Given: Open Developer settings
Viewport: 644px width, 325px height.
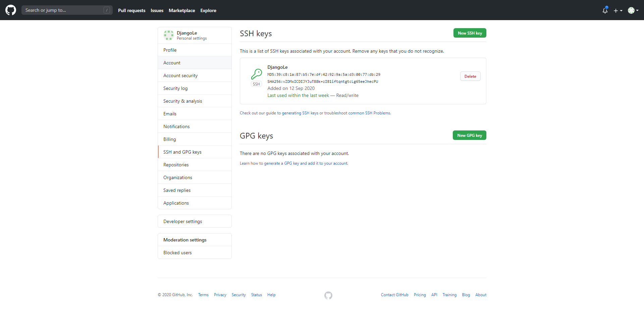Looking at the screenshot, I should [195, 221].
